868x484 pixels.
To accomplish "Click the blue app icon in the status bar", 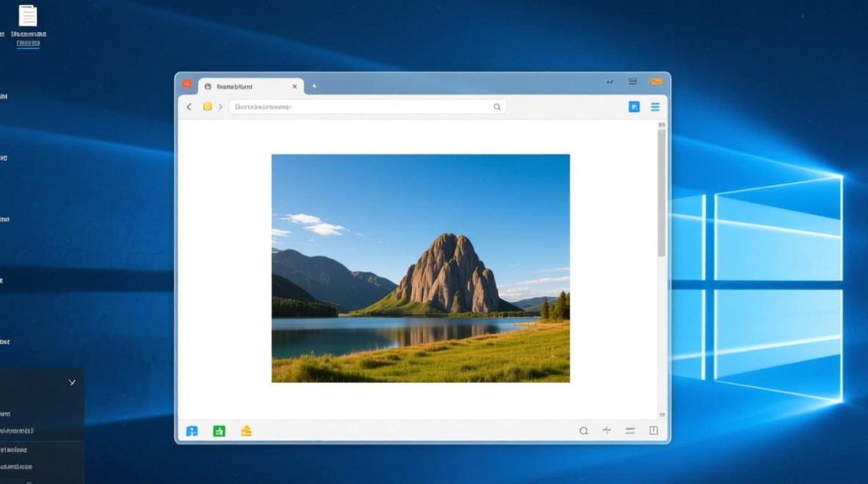I will coord(191,430).
